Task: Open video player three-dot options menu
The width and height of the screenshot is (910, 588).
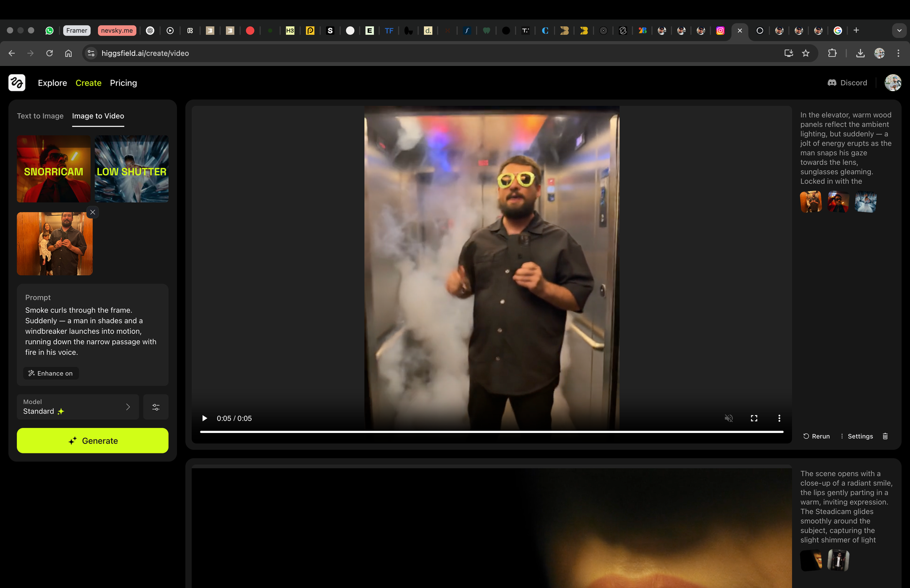Action: pos(779,418)
